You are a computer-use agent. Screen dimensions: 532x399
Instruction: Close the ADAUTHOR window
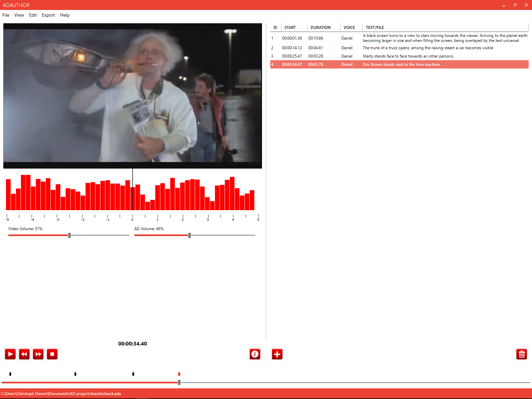pos(526,5)
